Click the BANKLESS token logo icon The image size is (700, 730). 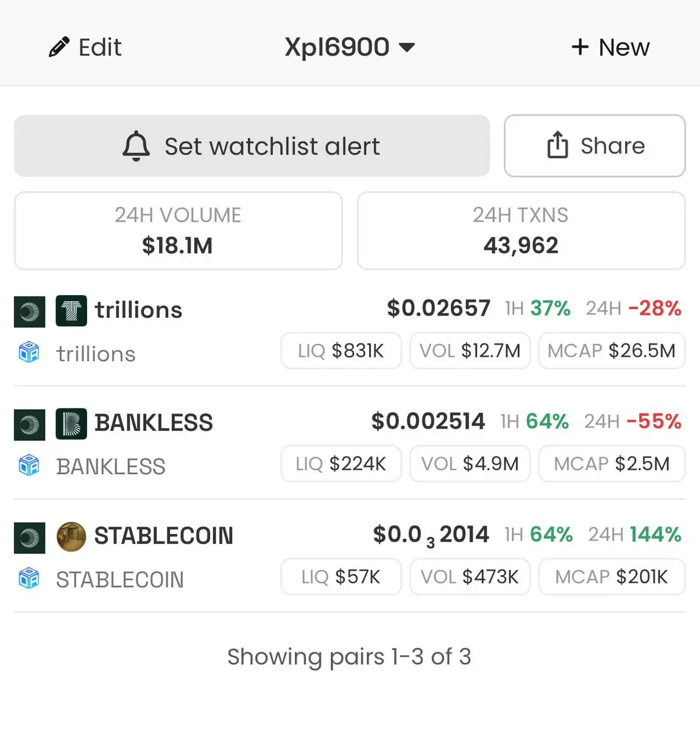pyautogui.click(x=71, y=424)
